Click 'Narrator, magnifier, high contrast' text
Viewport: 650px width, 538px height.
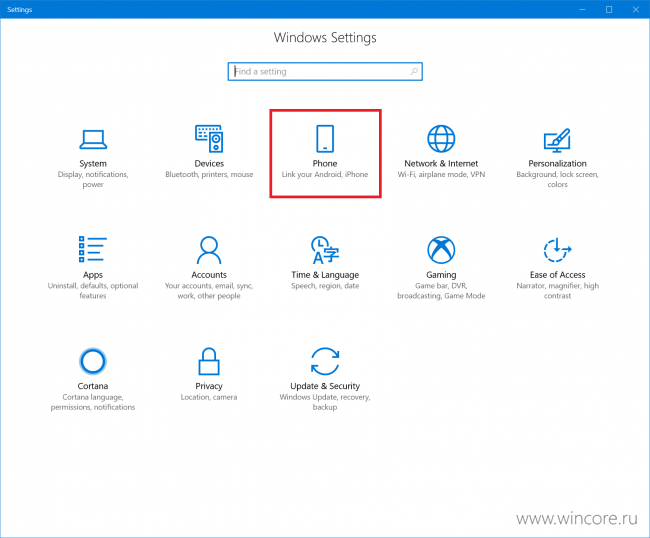point(557,291)
